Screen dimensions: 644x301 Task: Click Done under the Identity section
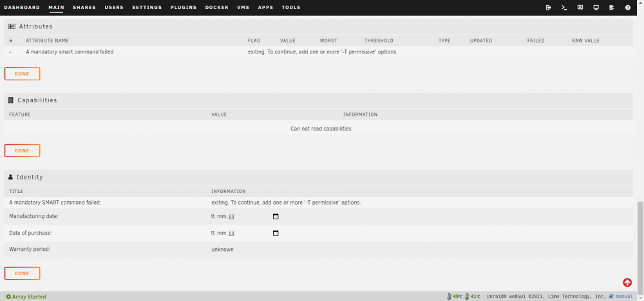coord(22,273)
